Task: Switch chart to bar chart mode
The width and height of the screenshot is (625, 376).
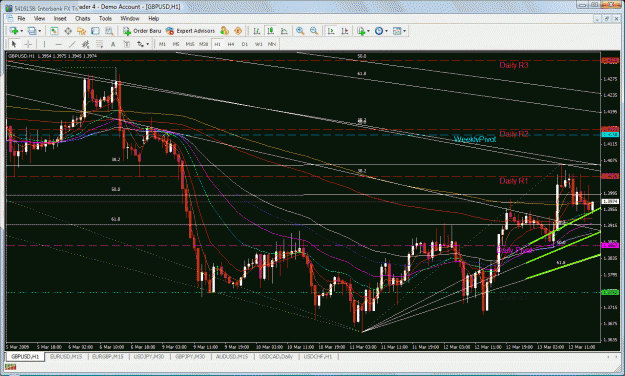Action: pos(257,31)
